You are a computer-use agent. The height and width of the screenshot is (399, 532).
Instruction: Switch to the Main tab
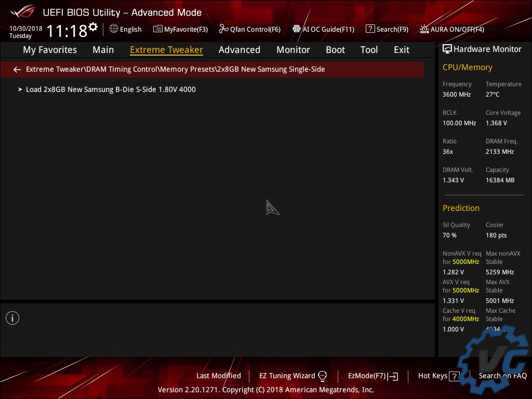pos(103,50)
